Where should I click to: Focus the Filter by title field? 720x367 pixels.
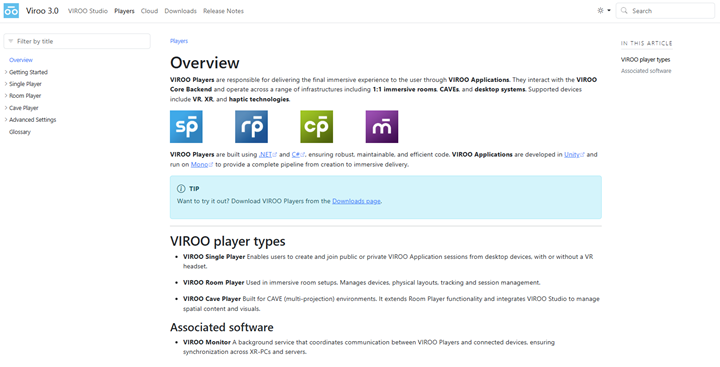[x=77, y=41]
